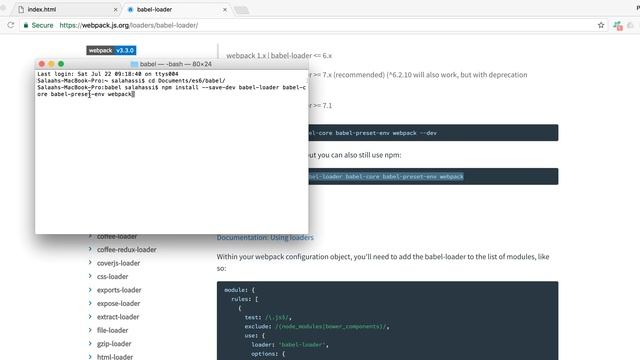Open the 'Documentation: Using loaders' link

click(x=265, y=238)
